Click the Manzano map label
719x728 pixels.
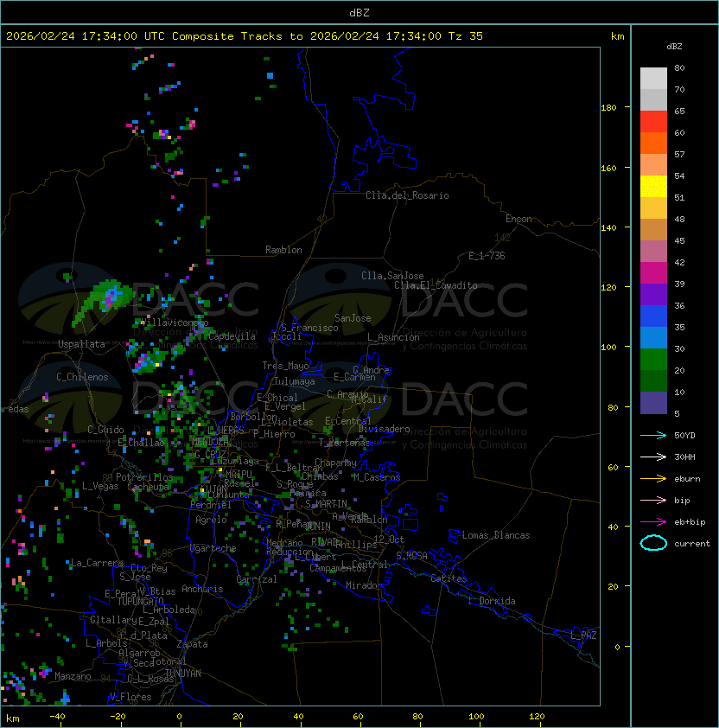[73, 676]
